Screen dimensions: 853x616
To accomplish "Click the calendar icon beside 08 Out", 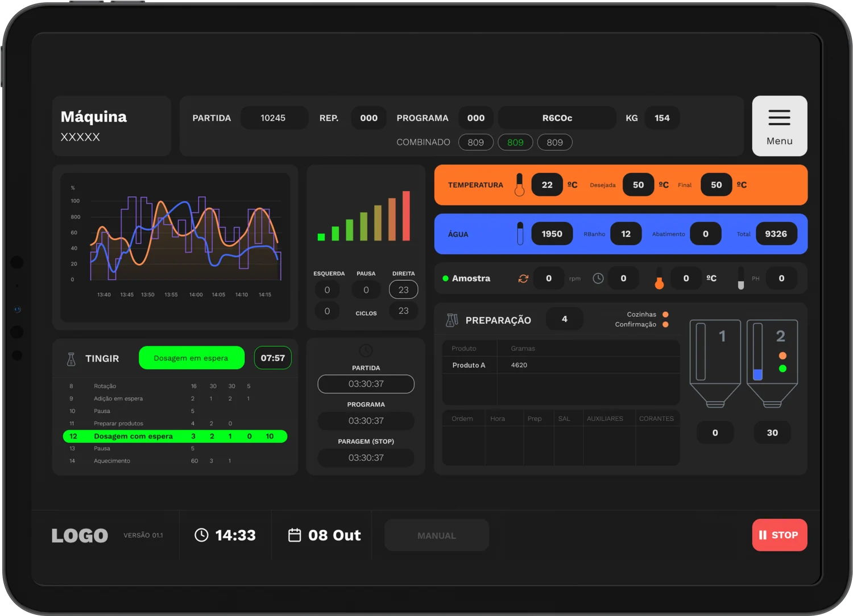I will tap(295, 535).
